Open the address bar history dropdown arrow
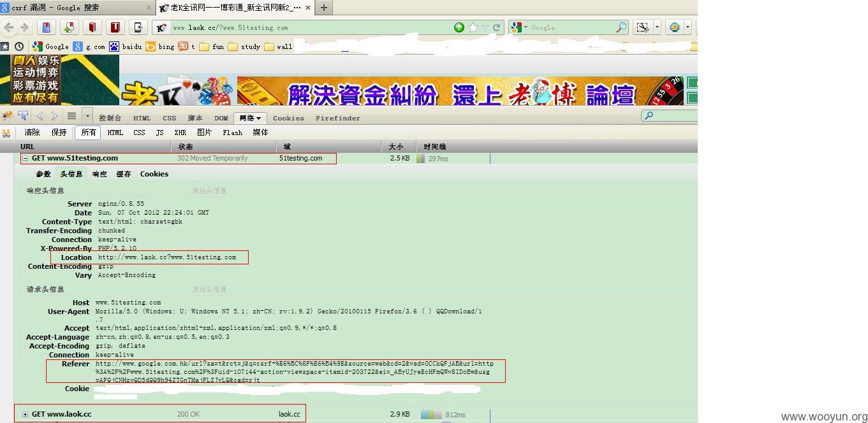The height and width of the screenshot is (423, 868). (486, 27)
